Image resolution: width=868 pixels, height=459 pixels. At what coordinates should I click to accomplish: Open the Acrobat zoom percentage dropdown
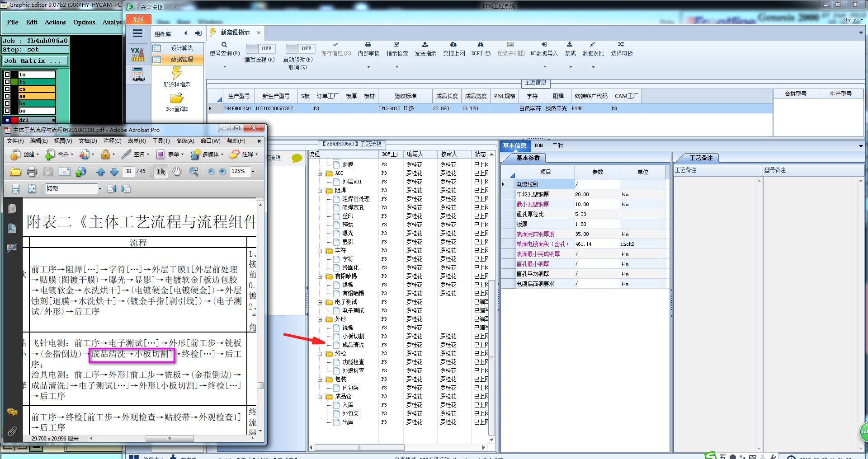tap(253, 172)
